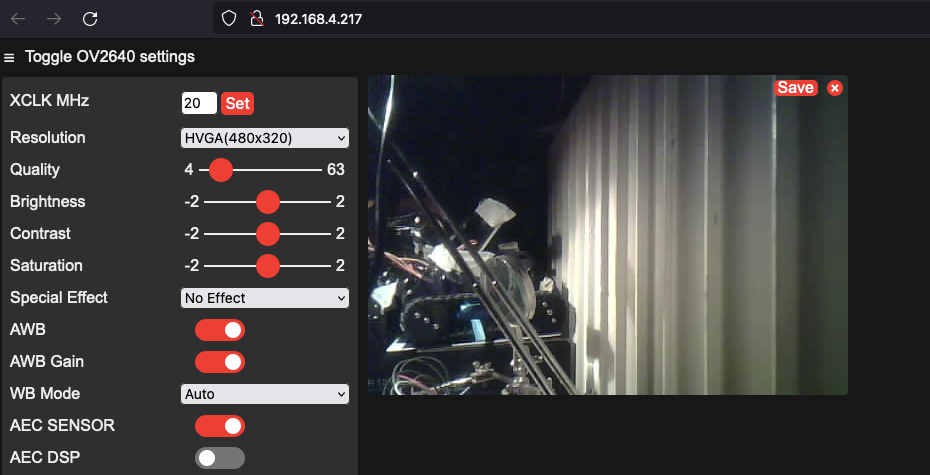Image resolution: width=930 pixels, height=475 pixels.
Task: Click the browser back arrow
Action: [x=18, y=19]
